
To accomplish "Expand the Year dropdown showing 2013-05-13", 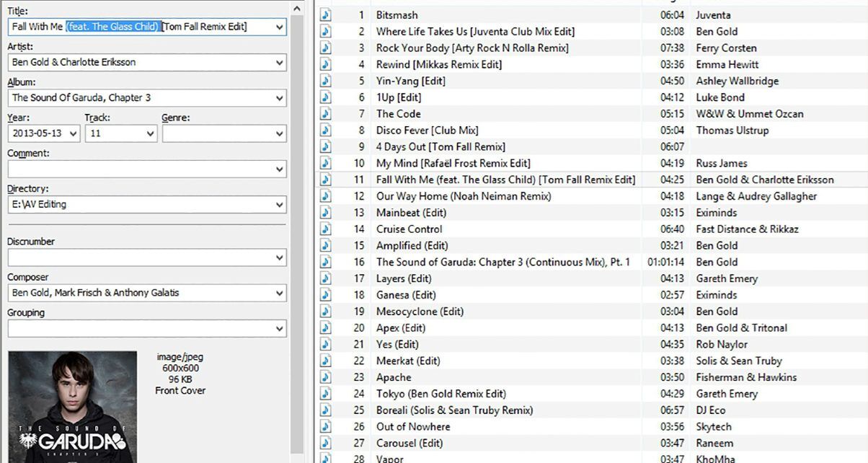I will [x=73, y=133].
